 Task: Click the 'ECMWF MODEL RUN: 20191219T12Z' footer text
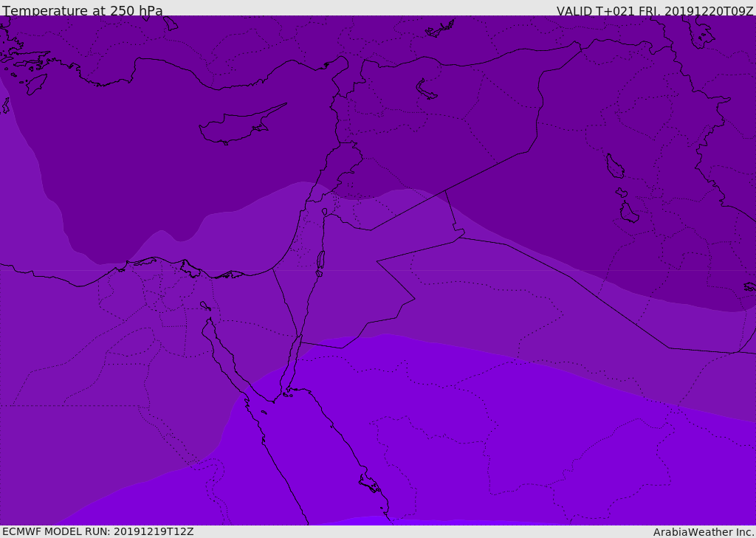(98, 532)
